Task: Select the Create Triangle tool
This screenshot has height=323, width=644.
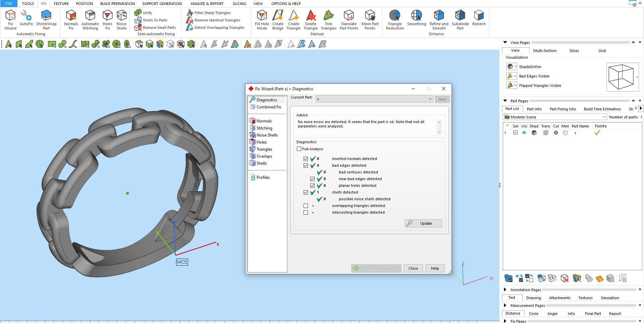Action: coord(293,20)
